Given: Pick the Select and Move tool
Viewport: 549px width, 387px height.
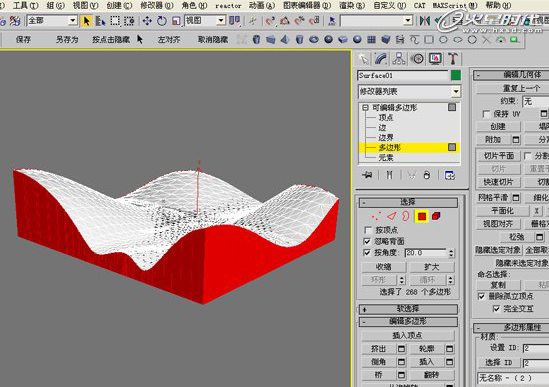Looking at the screenshot, I should click(x=147, y=21).
